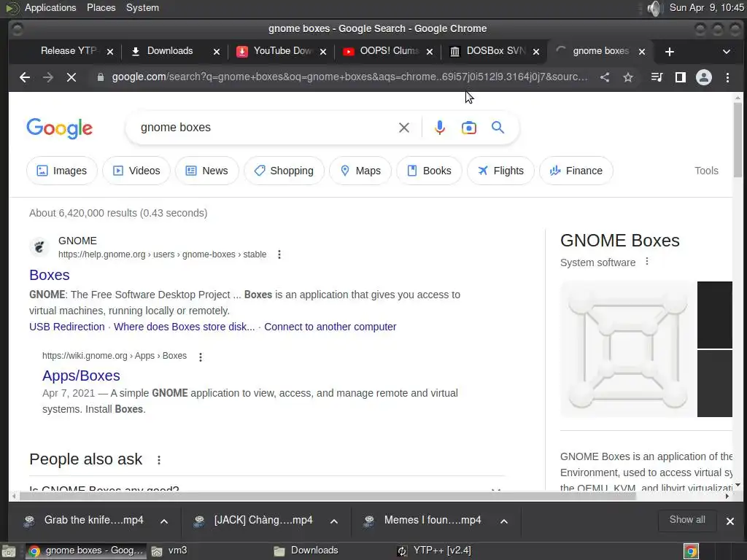The height and width of the screenshot is (560, 747).
Task: Switch to the Release YTP tab
Action: click(x=69, y=51)
